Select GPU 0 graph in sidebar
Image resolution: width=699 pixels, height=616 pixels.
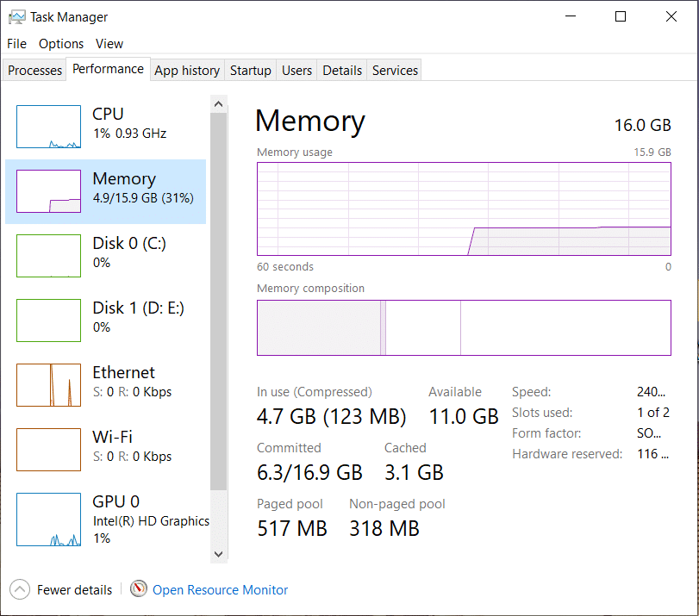(50, 520)
